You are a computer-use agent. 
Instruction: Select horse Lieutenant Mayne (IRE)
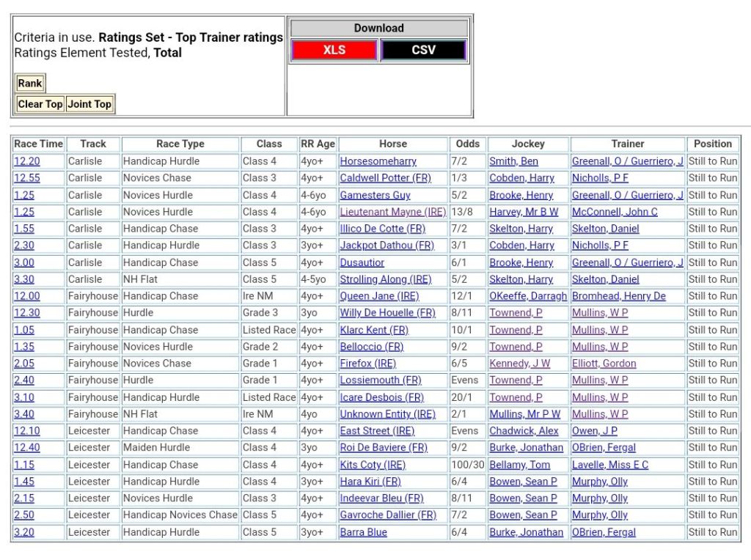coord(392,212)
